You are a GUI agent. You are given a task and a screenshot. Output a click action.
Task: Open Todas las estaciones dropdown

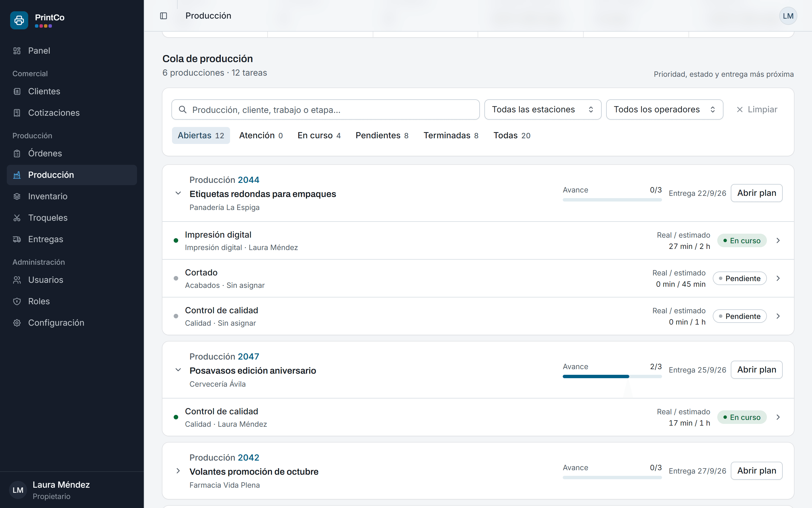tap(542, 110)
